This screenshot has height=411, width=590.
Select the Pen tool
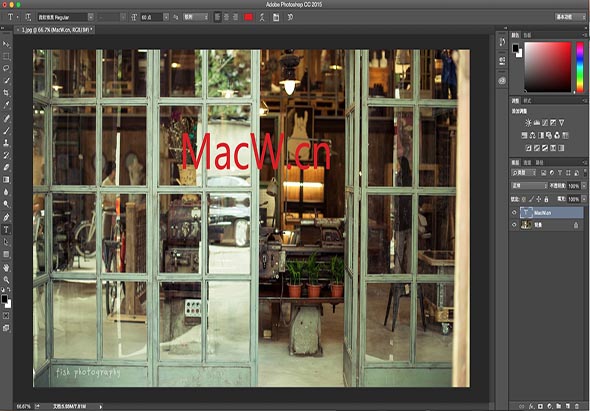click(6, 217)
